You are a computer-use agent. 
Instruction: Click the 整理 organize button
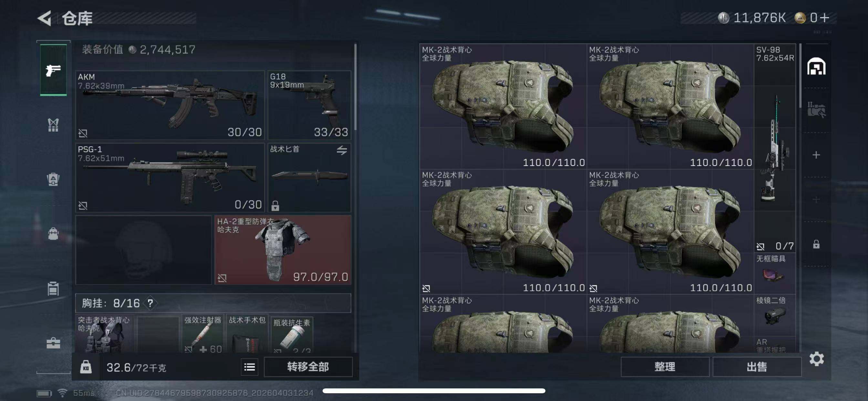(665, 367)
